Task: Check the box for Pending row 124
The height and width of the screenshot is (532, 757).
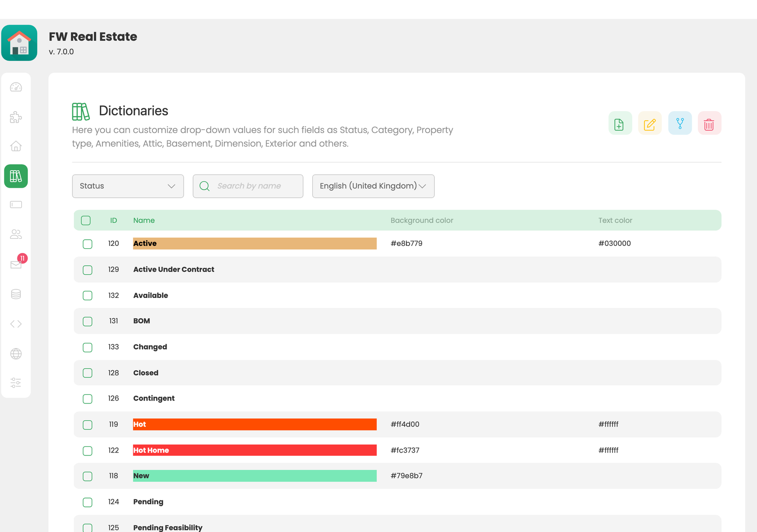Action: click(x=88, y=503)
